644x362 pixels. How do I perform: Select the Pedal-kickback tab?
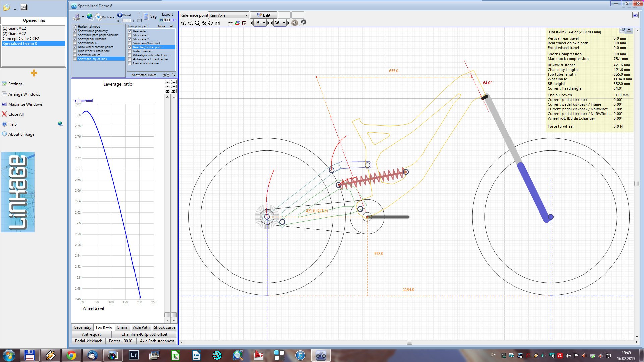coord(89,341)
